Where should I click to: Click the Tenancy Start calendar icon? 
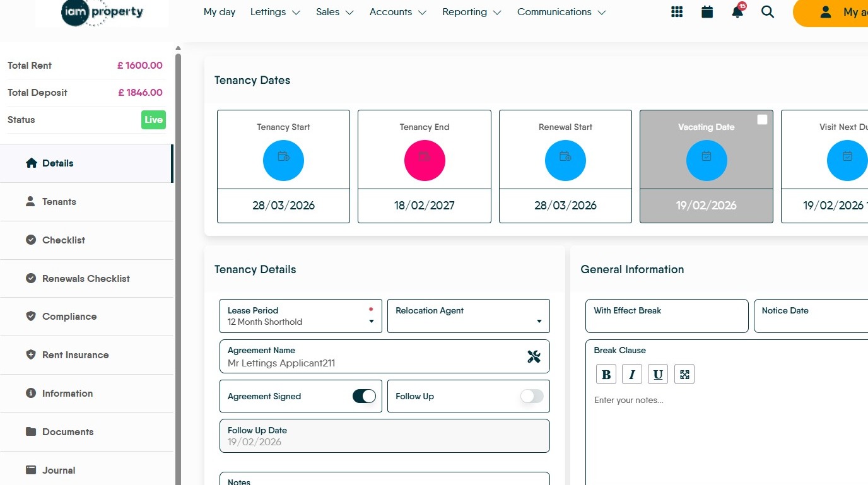click(283, 160)
